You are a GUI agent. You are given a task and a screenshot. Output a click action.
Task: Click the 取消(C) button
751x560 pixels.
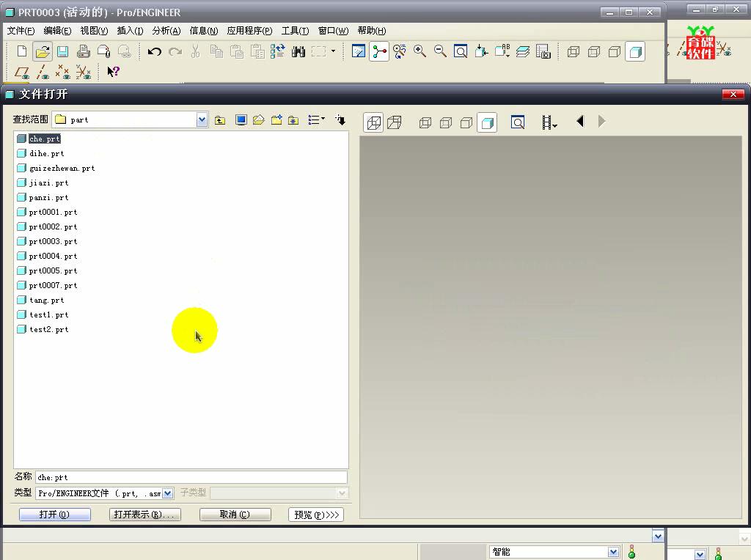click(235, 515)
